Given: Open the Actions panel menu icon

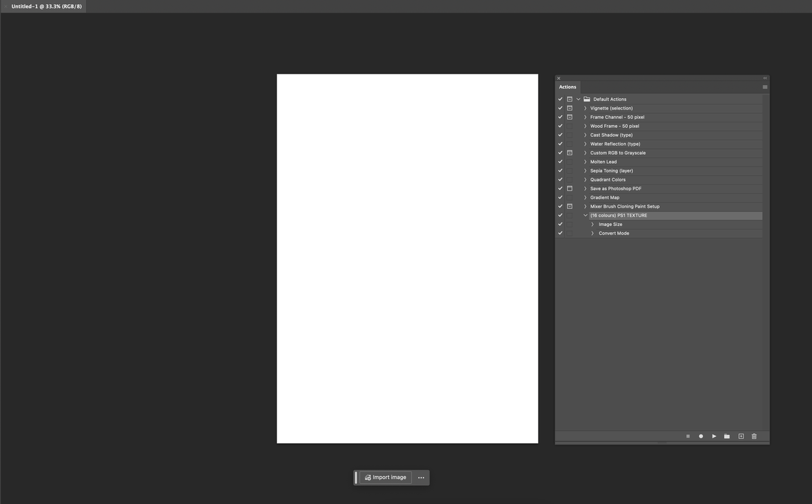Looking at the screenshot, I should click(764, 86).
